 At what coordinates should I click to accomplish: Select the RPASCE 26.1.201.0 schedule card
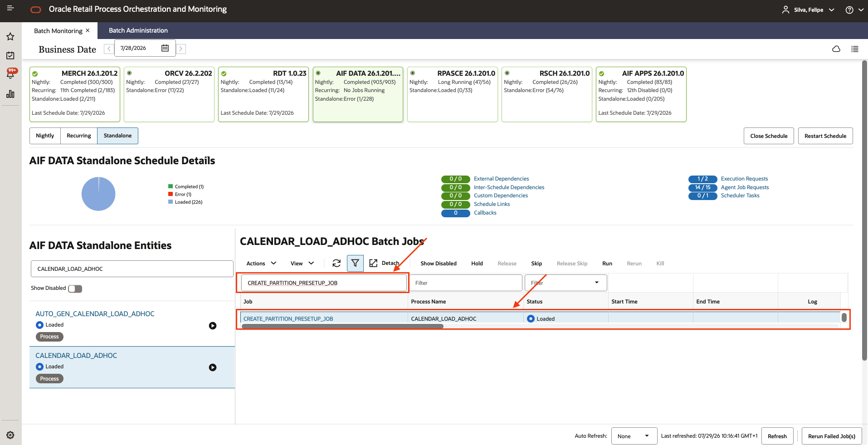[453, 94]
